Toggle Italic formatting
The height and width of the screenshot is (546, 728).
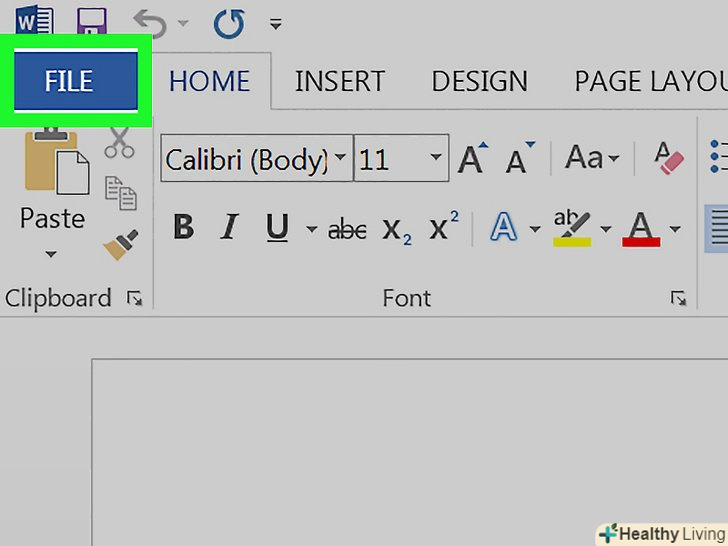click(229, 227)
